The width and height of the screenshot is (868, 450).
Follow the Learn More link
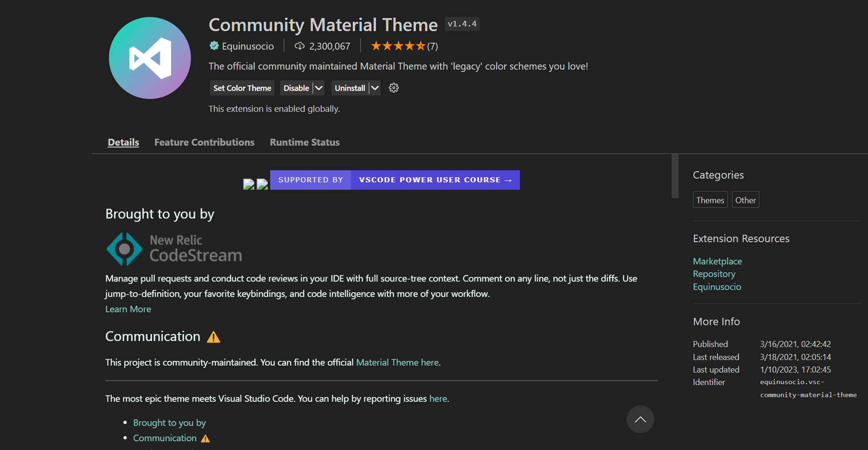pyautogui.click(x=128, y=309)
